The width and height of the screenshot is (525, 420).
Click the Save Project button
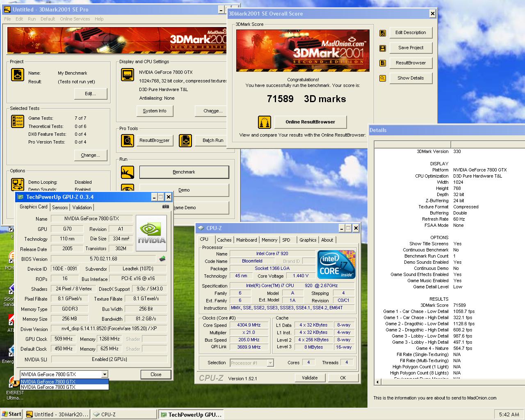(411, 48)
